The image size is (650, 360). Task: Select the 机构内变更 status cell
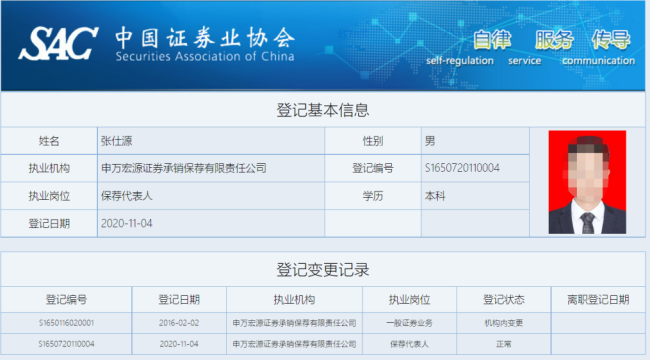coord(504,323)
